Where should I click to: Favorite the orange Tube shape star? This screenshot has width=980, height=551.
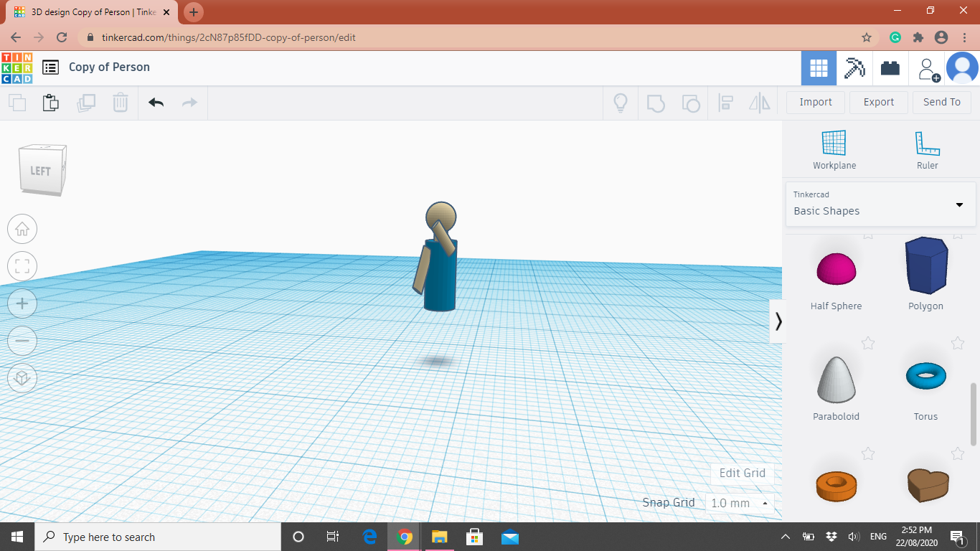tap(868, 453)
